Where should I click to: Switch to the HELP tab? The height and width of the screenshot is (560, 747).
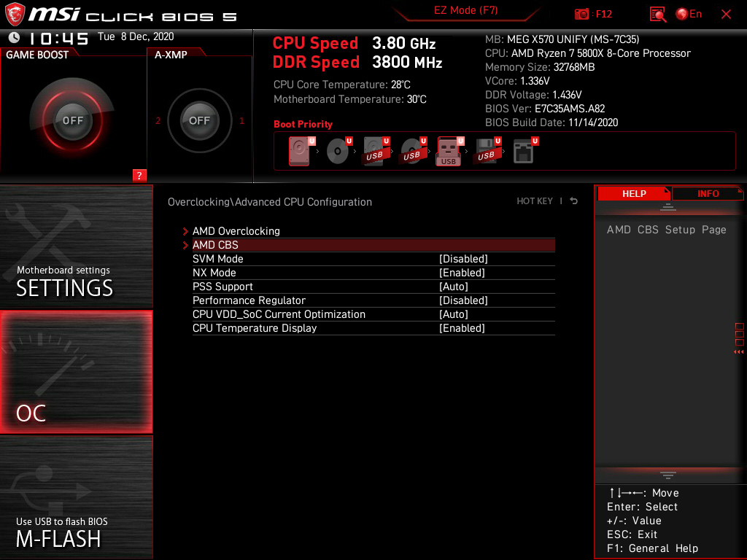click(x=634, y=193)
